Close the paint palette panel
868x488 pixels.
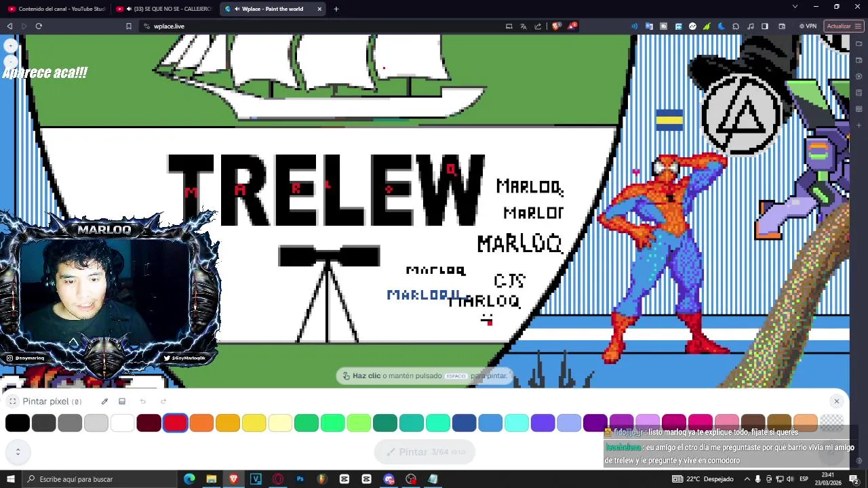[836, 401]
